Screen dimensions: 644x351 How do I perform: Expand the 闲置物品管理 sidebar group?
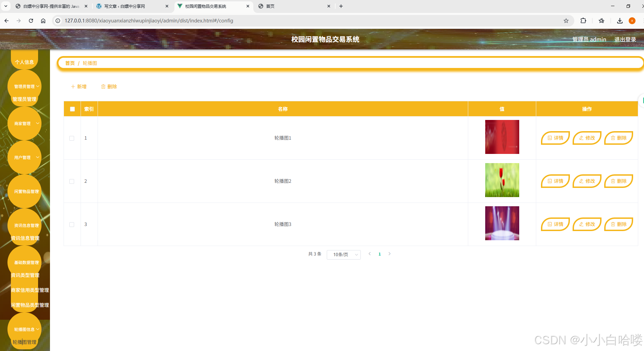pos(24,191)
